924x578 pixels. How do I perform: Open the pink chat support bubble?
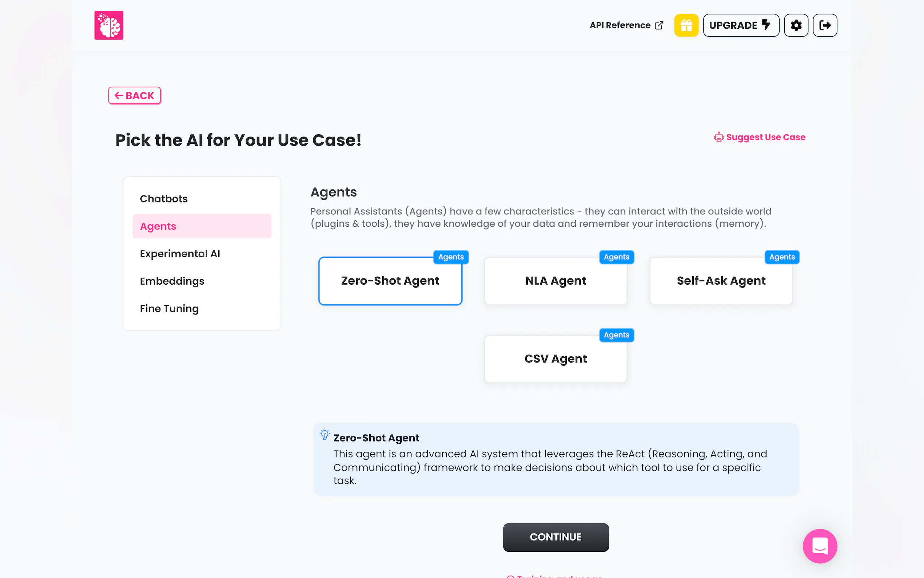click(x=820, y=546)
